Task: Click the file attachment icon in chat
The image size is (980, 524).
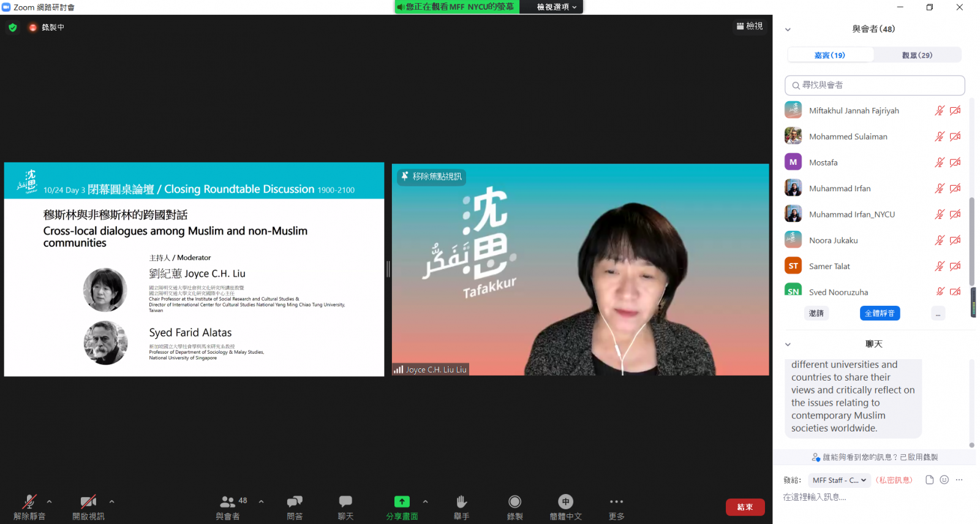Action: (x=929, y=480)
